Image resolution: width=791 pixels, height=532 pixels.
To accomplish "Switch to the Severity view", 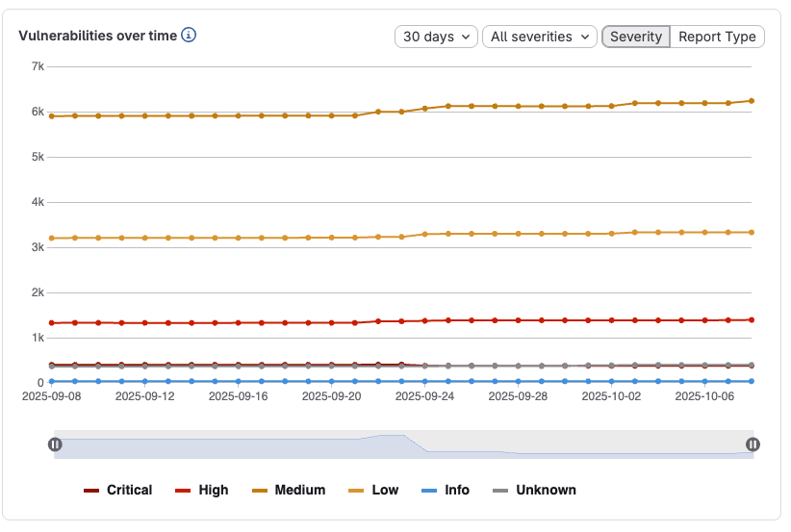I will 635,37.
